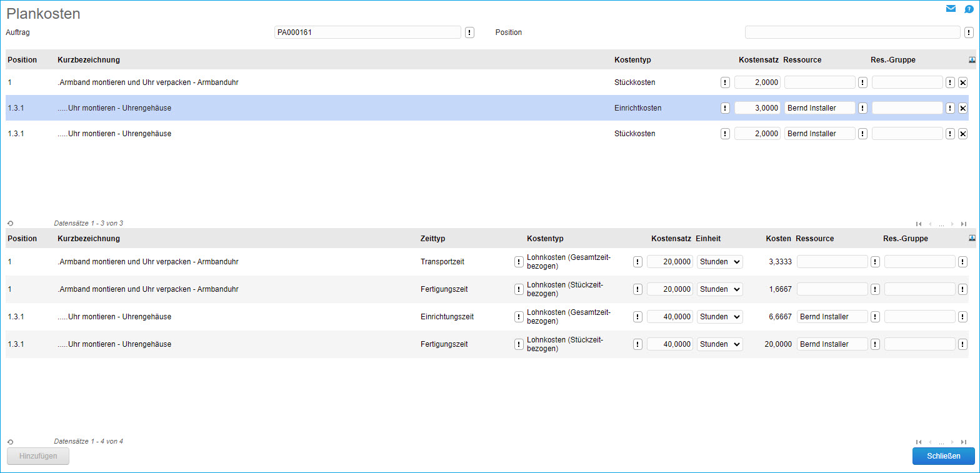This screenshot has height=473, width=980.
Task: Refresh the upper table records
Action: point(11,223)
